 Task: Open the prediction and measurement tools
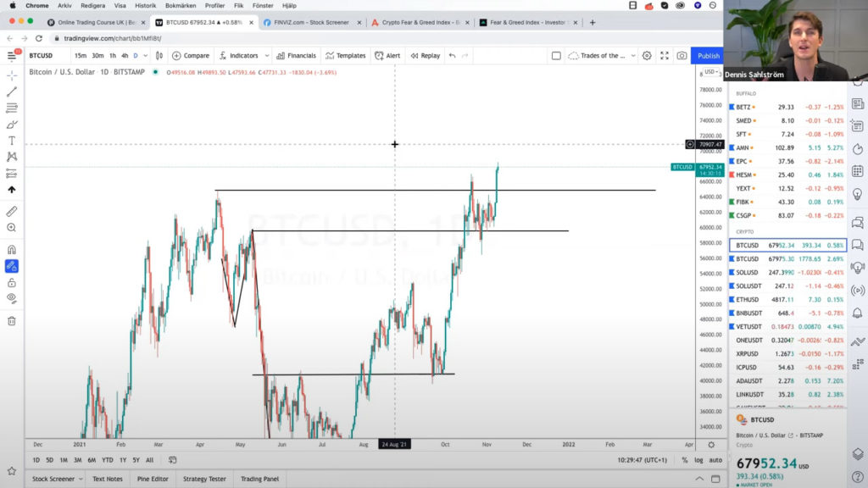coord(12,173)
